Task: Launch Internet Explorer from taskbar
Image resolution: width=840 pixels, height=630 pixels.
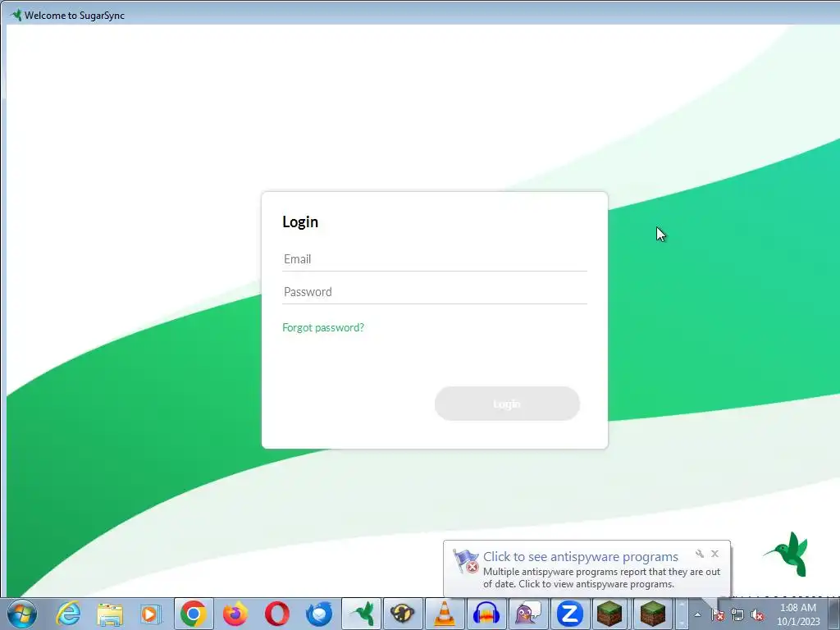Action: point(69,614)
